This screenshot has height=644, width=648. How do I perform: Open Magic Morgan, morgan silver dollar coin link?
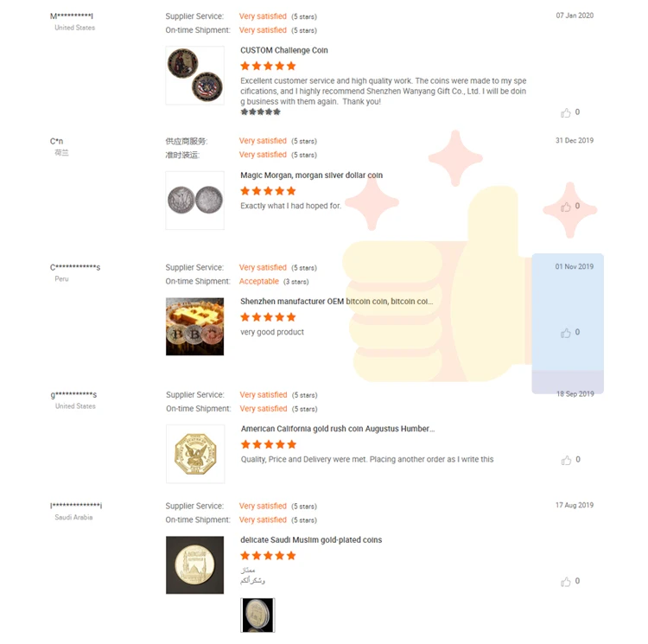click(x=311, y=175)
